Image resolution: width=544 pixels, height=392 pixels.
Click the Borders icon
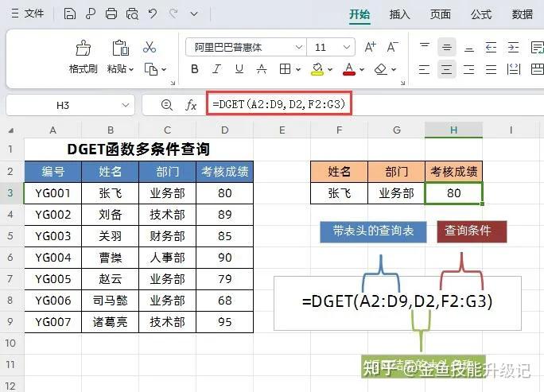point(285,69)
